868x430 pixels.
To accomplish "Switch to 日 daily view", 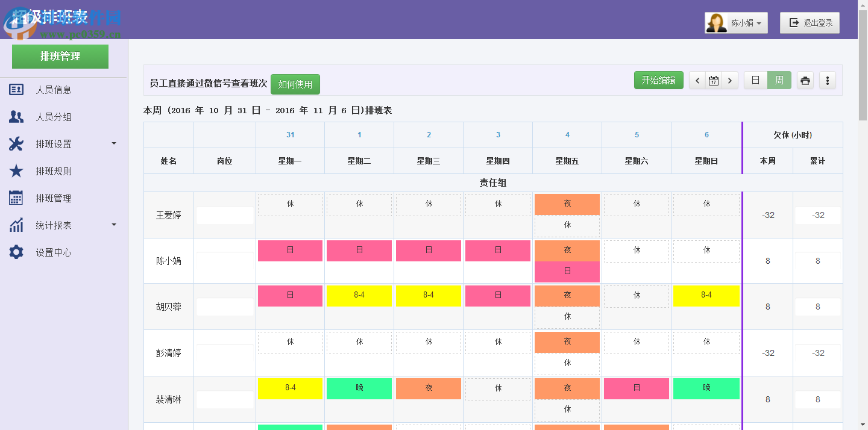I will pos(755,79).
